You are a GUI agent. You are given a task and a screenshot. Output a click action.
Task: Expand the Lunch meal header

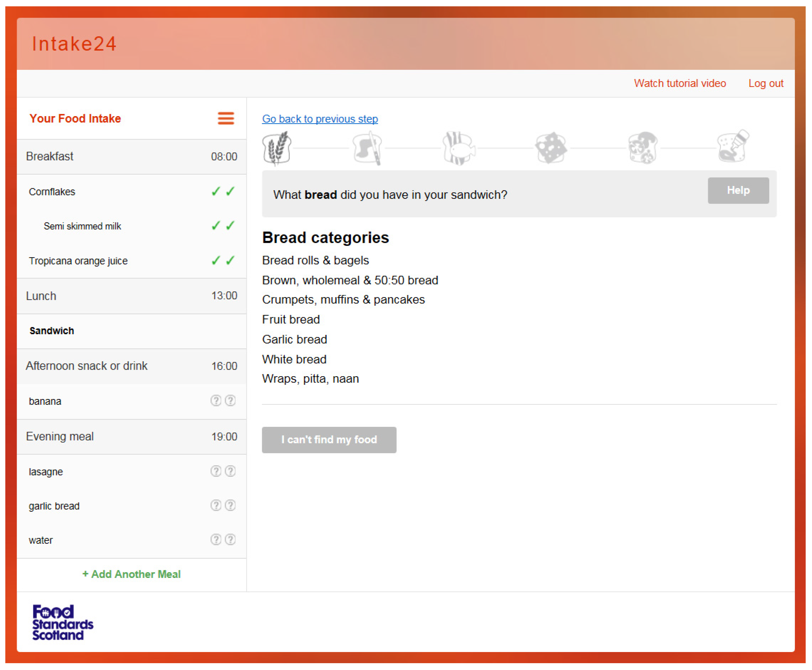coord(131,296)
